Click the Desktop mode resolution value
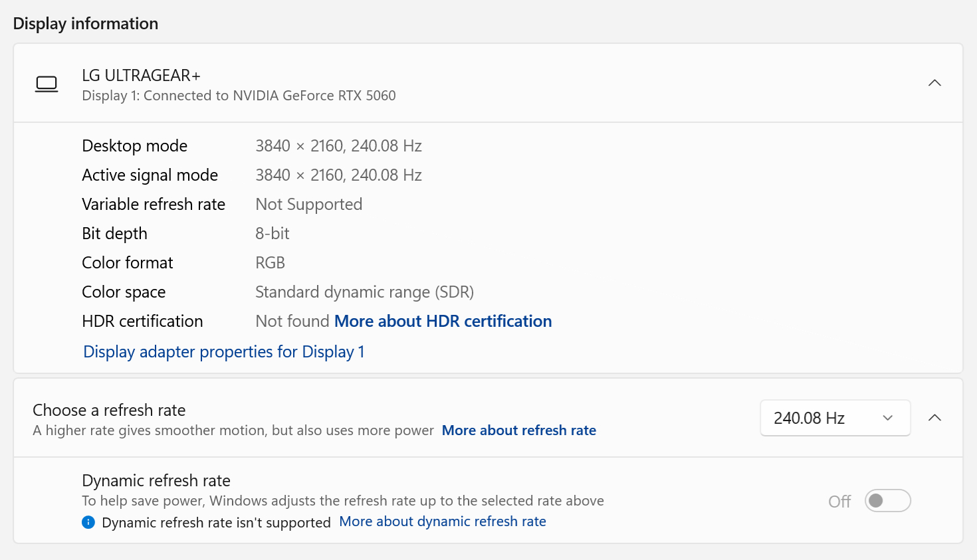977x560 pixels. (338, 146)
